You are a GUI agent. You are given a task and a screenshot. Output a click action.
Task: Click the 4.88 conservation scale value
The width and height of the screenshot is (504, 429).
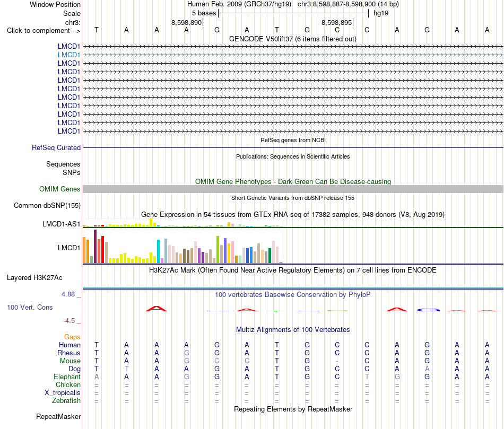point(68,294)
